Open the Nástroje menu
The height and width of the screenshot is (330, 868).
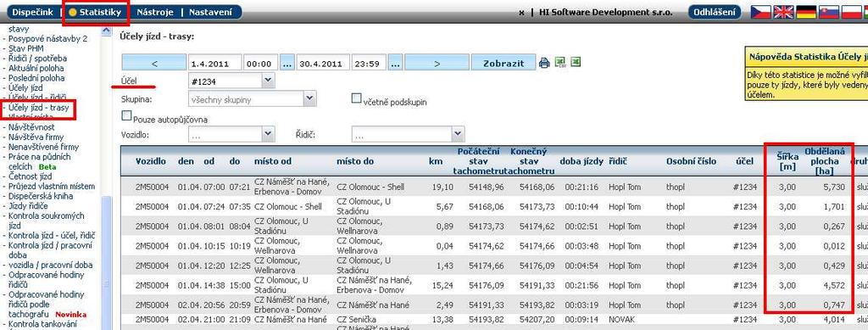pyautogui.click(x=155, y=12)
